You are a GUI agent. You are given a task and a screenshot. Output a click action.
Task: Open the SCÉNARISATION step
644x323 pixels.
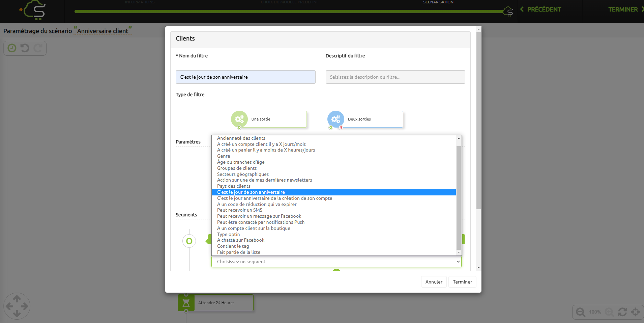(x=438, y=2)
